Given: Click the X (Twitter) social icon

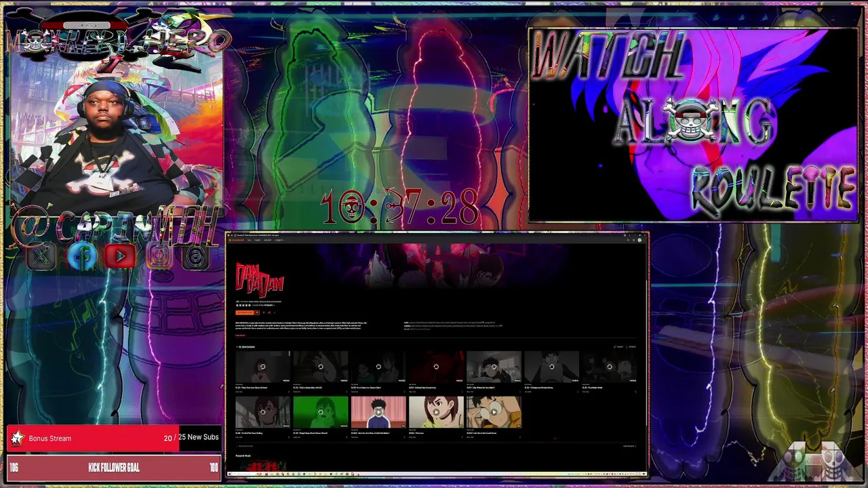Looking at the screenshot, I should pyautogui.click(x=41, y=256).
